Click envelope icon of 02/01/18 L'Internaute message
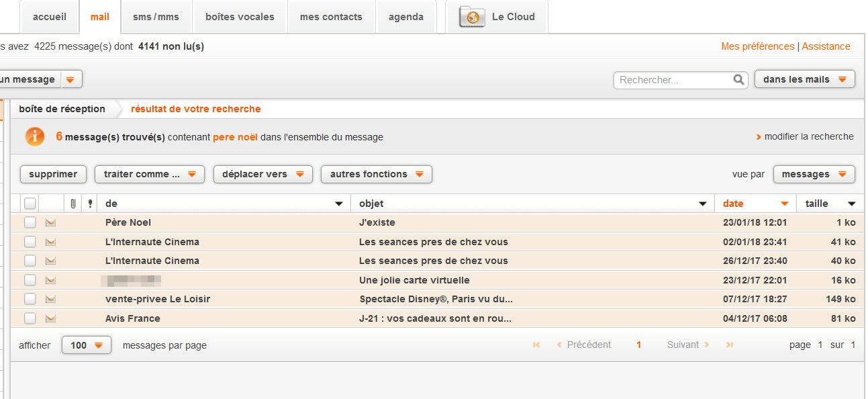The height and width of the screenshot is (399, 868). (x=50, y=242)
